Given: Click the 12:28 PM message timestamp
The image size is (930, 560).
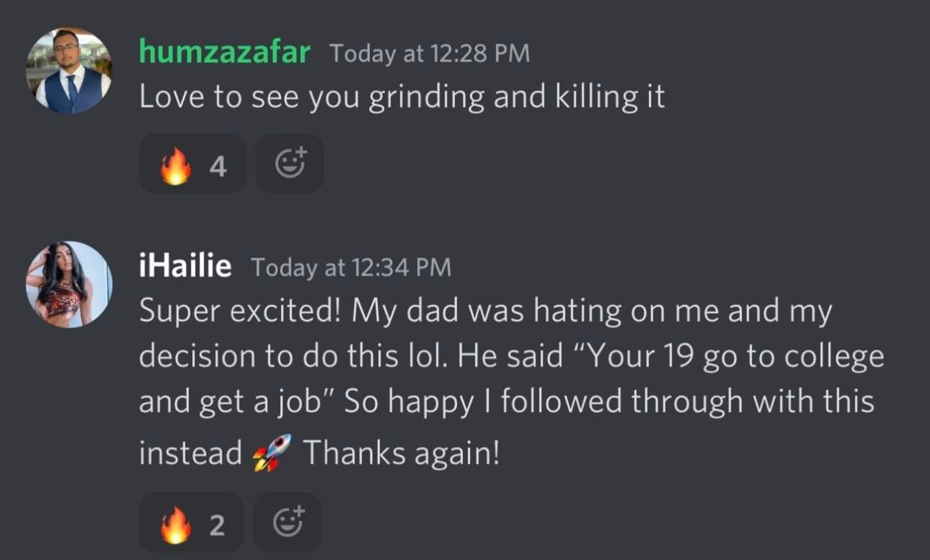Looking at the screenshot, I should (x=430, y=53).
